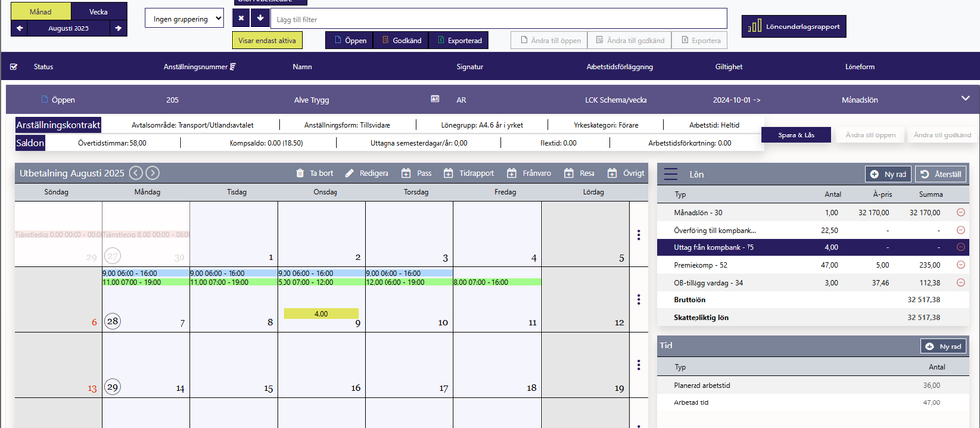Add Frånvaro from calendar toolbar
The height and width of the screenshot is (428, 980).
pyautogui.click(x=515, y=173)
